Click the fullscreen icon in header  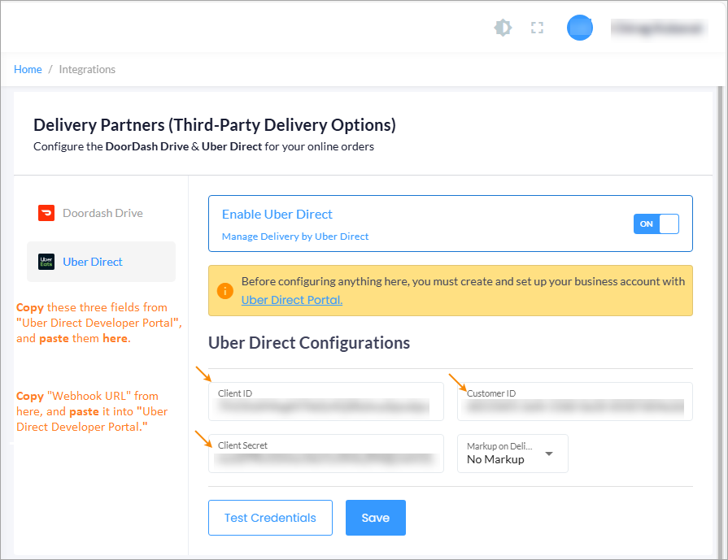pos(537,28)
